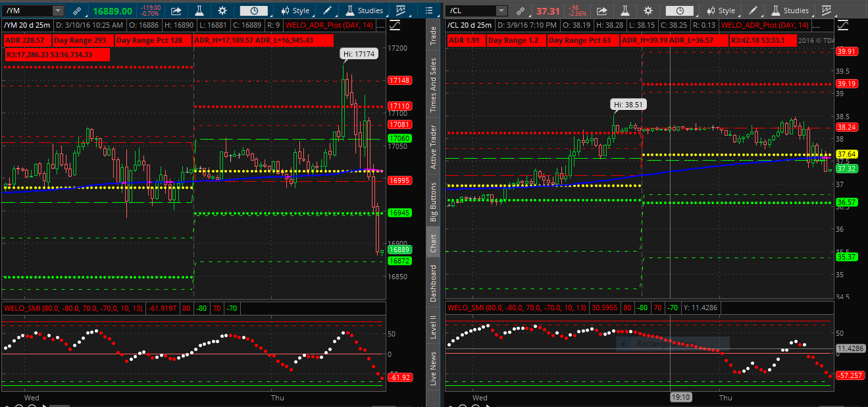This screenshot has width=868, height=407.
Task: Click the link icon on /YM chart
Action: tap(77, 11)
